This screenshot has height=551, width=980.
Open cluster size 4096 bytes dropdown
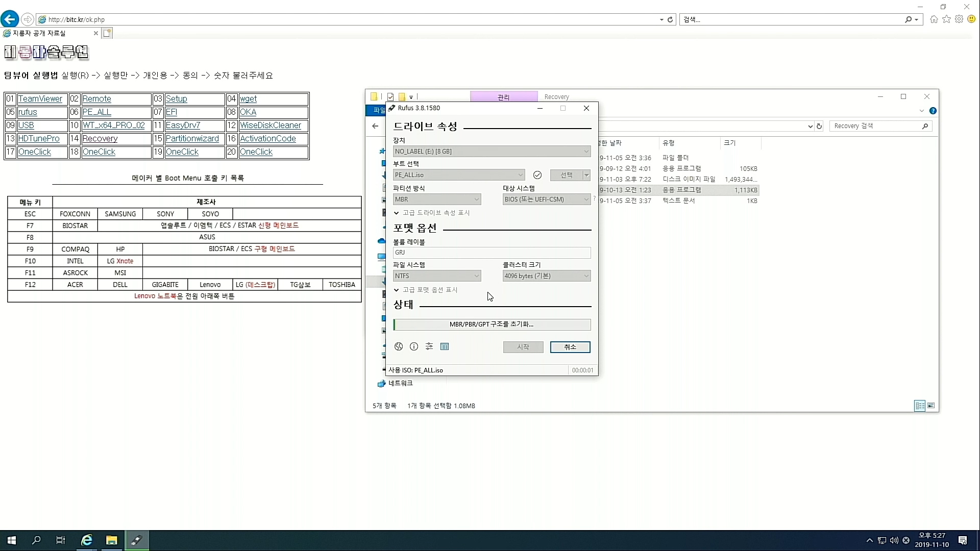[546, 276]
